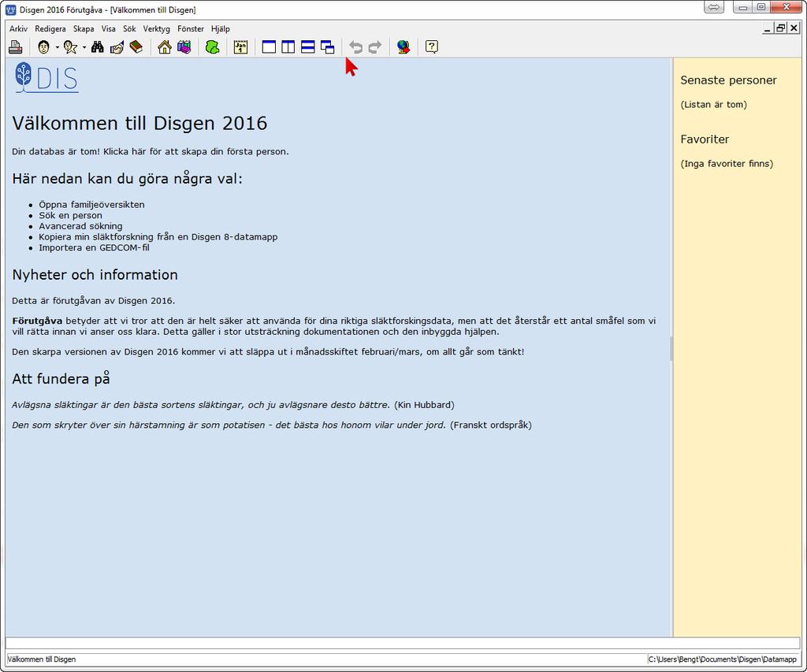Select the single window layout icon
The image size is (807, 672).
click(x=269, y=47)
